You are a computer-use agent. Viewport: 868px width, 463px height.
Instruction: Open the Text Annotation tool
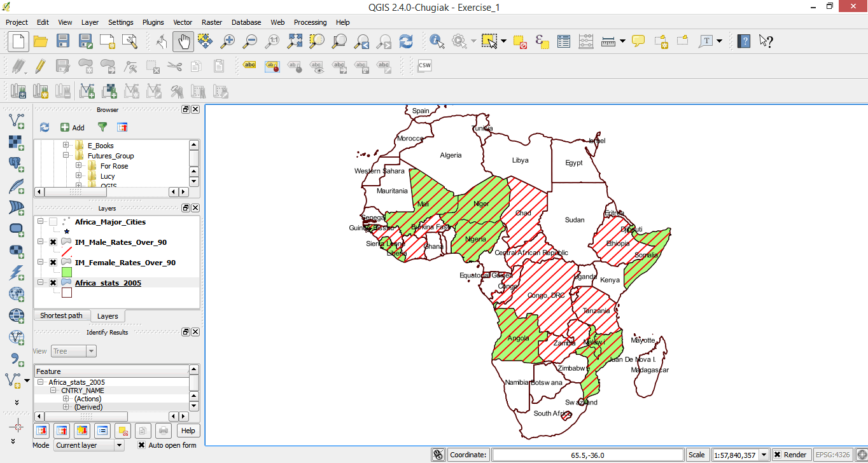coord(706,41)
